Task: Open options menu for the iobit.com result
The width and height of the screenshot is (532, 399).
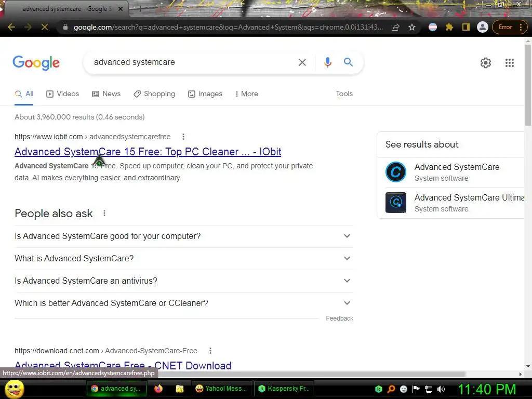Action: [x=183, y=137]
